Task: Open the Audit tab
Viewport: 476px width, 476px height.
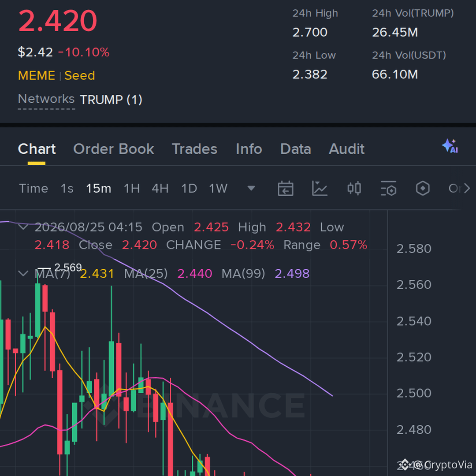Action: coord(347,149)
